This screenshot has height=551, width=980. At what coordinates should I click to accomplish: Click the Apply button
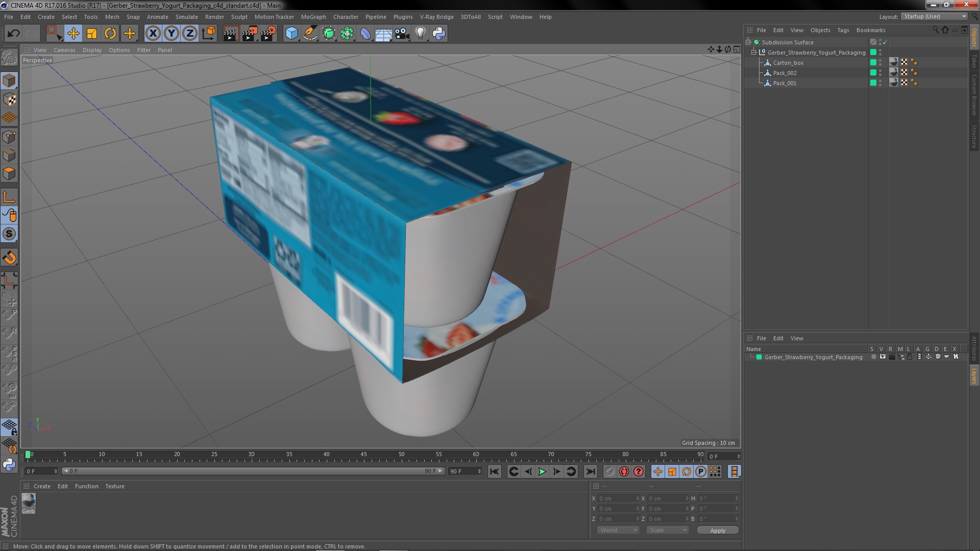click(x=718, y=531)
